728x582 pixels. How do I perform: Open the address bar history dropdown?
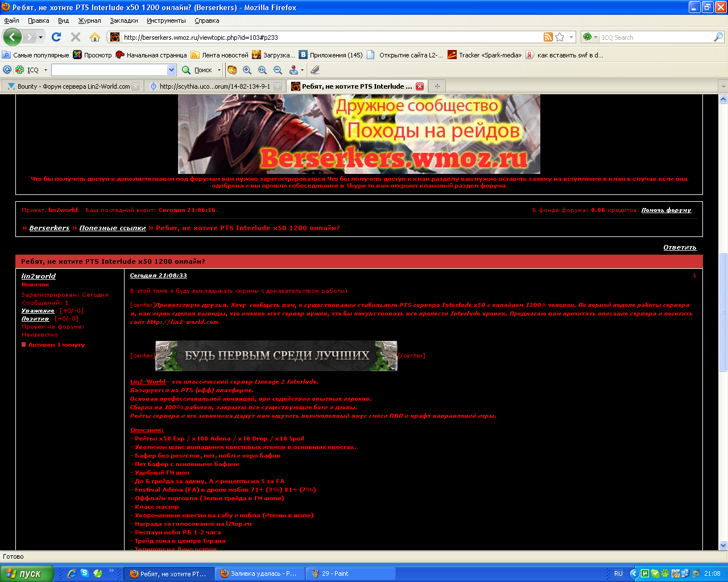(x=572, y=38)
